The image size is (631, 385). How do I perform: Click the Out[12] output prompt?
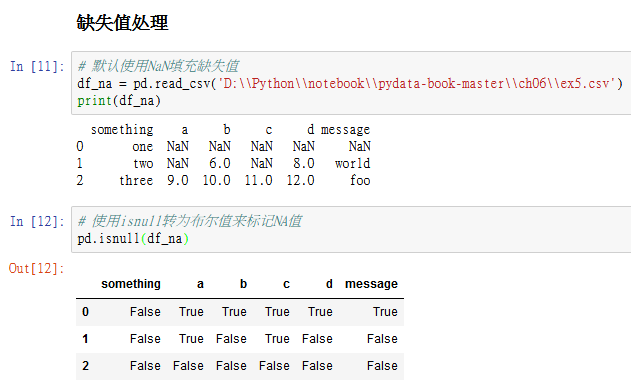tap(37, 268)
